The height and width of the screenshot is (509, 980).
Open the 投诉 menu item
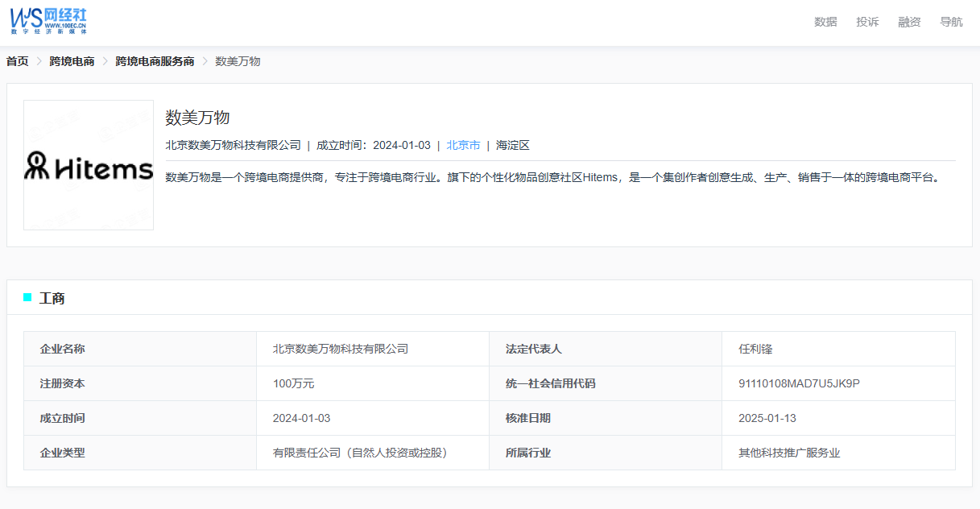click(x=867, y=22)
